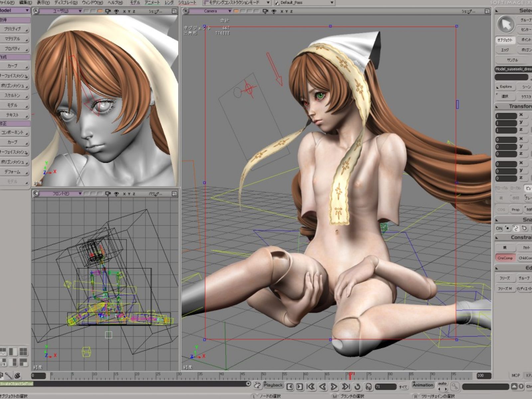Click timeline start frame field showing 0
Viewport: 532px width, 399px height.
point(39,376)
